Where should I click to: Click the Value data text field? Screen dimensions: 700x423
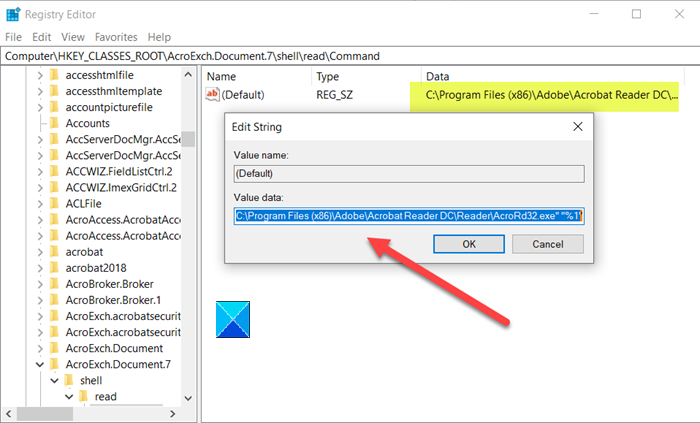click(409, 216)
